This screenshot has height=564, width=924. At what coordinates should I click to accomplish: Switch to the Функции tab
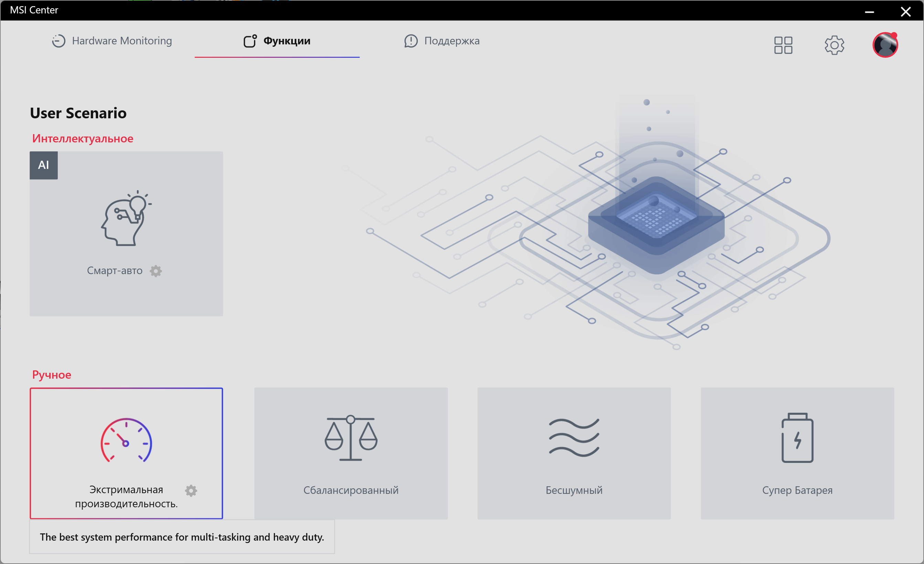[x=287, y=41]
